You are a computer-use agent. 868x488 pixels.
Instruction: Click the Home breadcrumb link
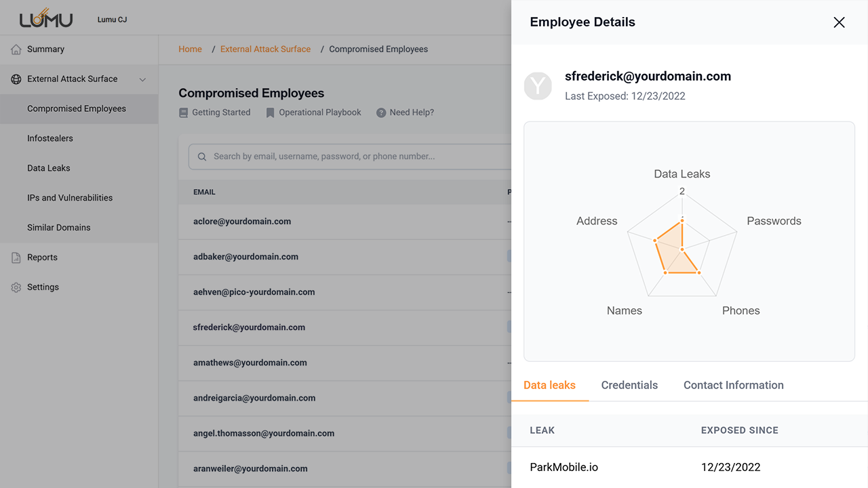pos(190,49)
